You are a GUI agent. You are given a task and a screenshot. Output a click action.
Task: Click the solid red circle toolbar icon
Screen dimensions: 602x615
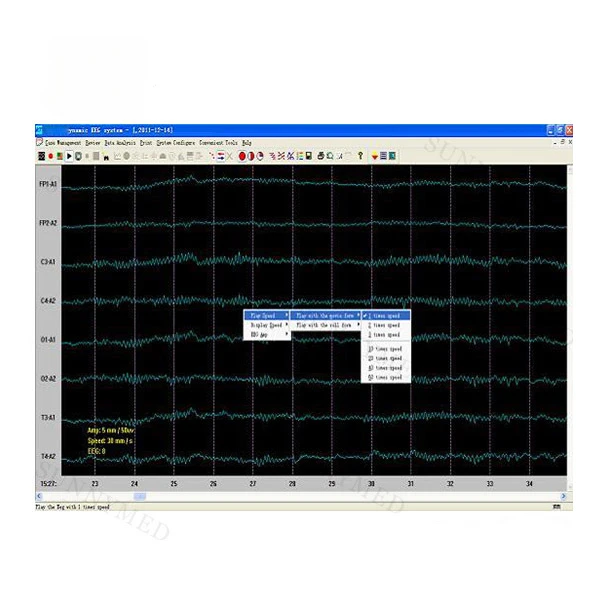242,156
